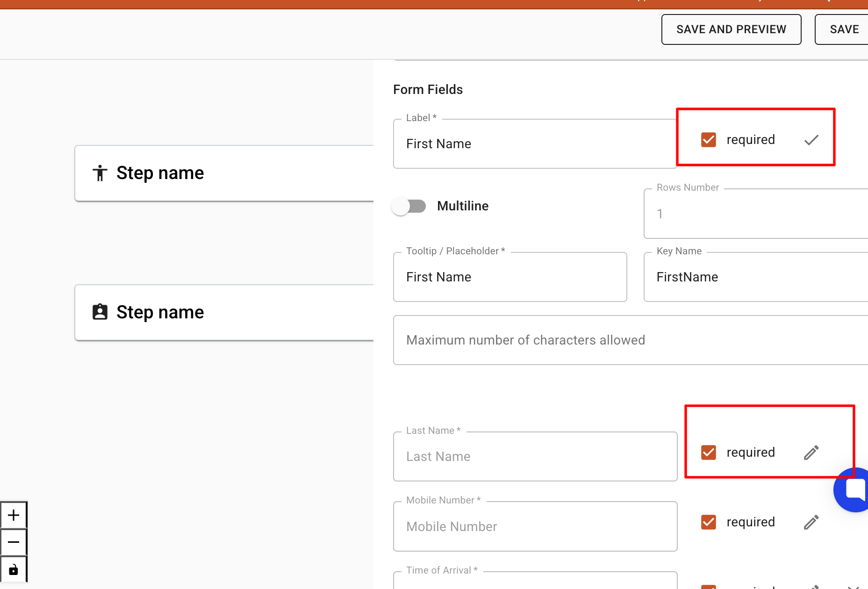Click the Key Name input field

point(755,277)
